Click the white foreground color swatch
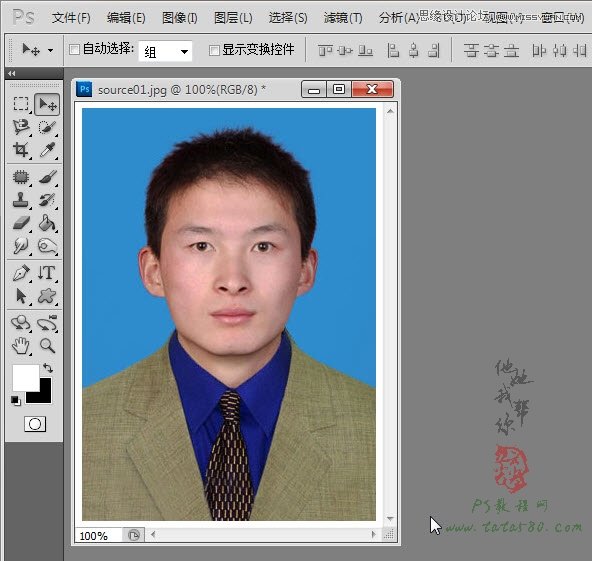Image resolution: width=592 pixels, height=561 pixels. (x=25, y=378)
